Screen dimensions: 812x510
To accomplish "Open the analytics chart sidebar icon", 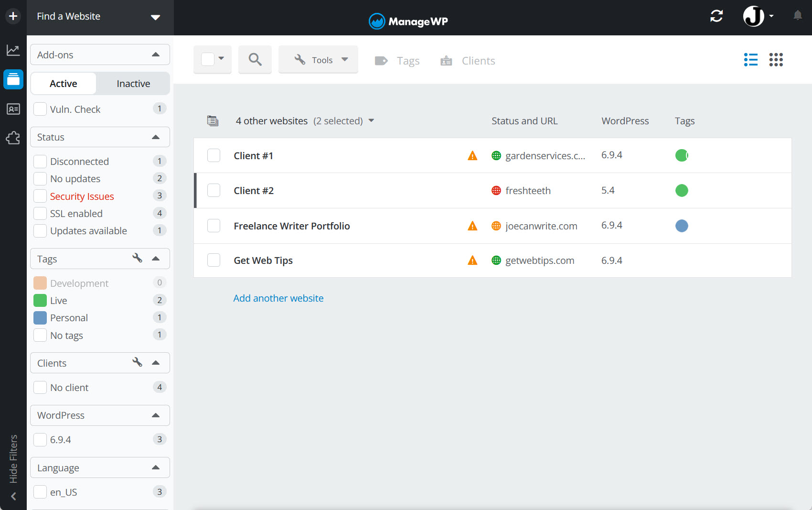I will (x=13, y=50).
